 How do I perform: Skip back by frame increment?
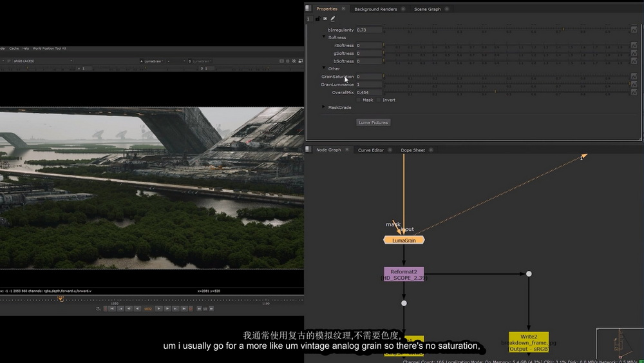click(199, 309)
